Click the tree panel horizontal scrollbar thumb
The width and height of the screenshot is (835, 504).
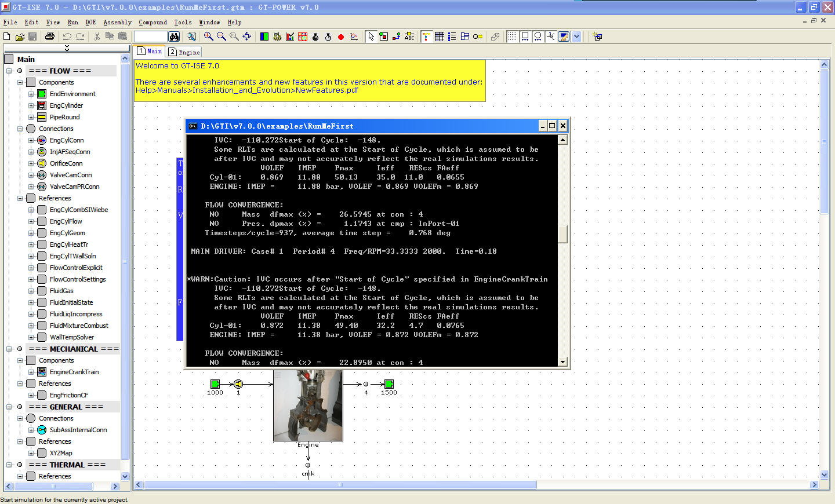pyautogui.click(x=53, y=486)
